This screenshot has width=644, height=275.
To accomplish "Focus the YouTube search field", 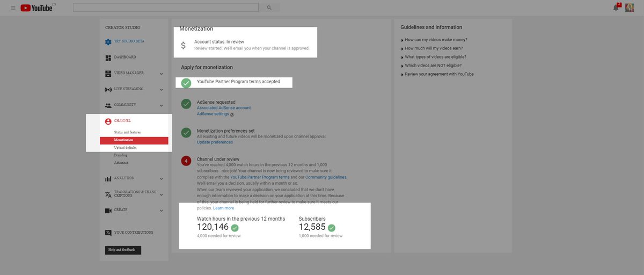I will [166, 8].
